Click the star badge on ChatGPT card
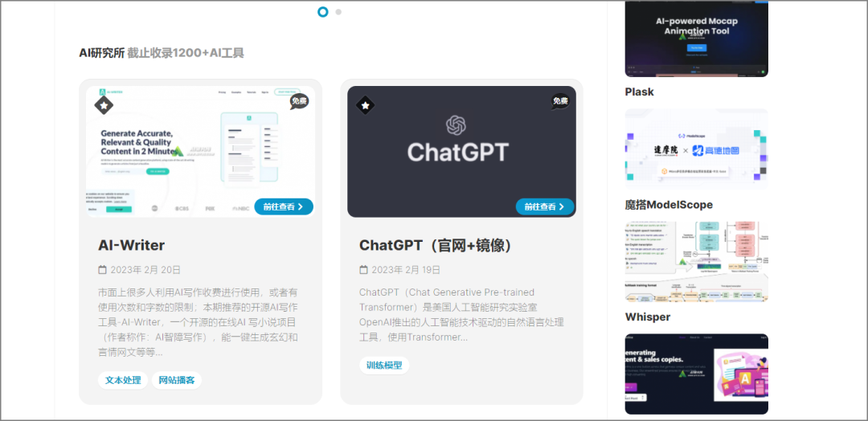868x421 pixels. pyautogui.click(x=365, y=104)
